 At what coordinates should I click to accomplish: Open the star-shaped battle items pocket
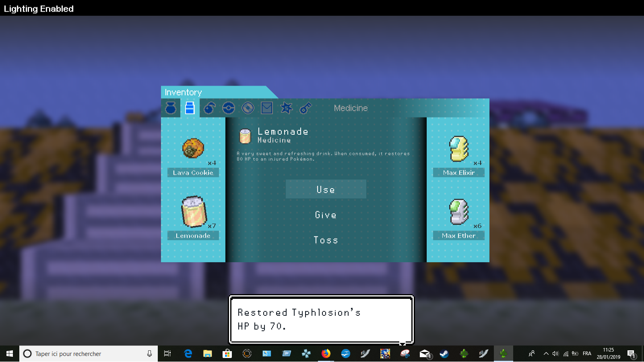tap(286, 108)
